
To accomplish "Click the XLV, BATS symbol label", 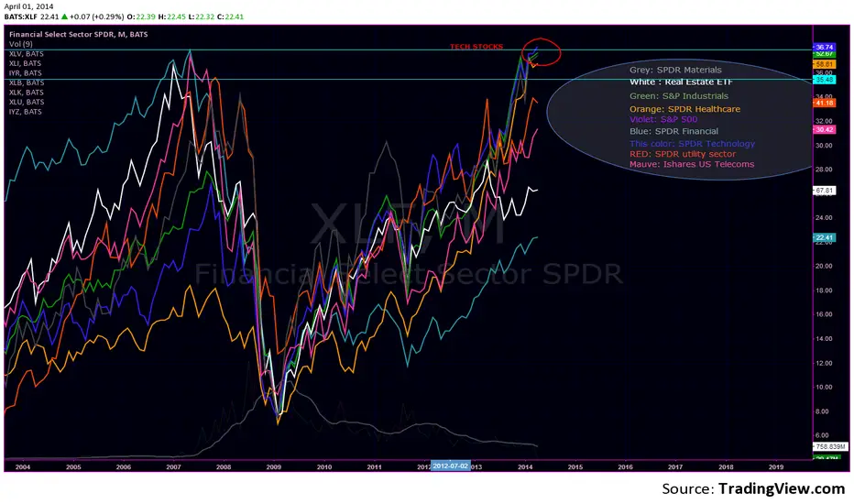I will (27, 54).
